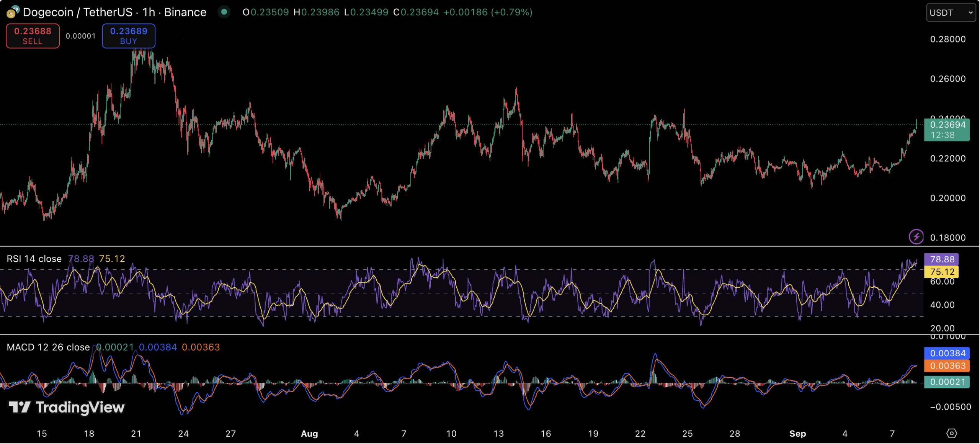The width and height of the screenshot is (980, 444).
Task: Click the teal histogram 0.00021 axis label
Action: tap(946, 382)
